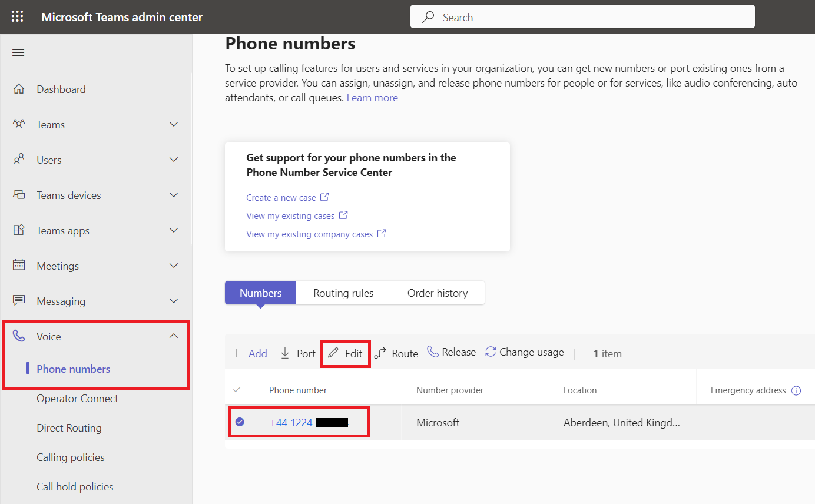
Task: Follow the Learn more link
Action: (x=372, y=98)
